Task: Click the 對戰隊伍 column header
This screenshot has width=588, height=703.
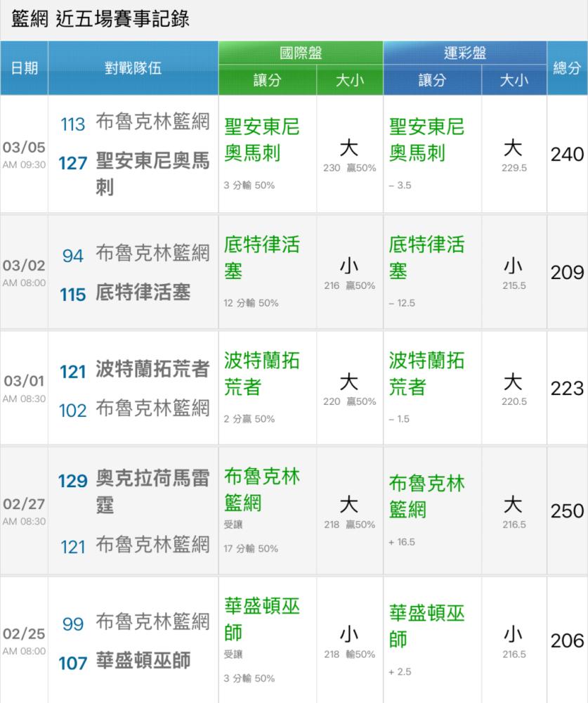Action: tap(133, 68)
